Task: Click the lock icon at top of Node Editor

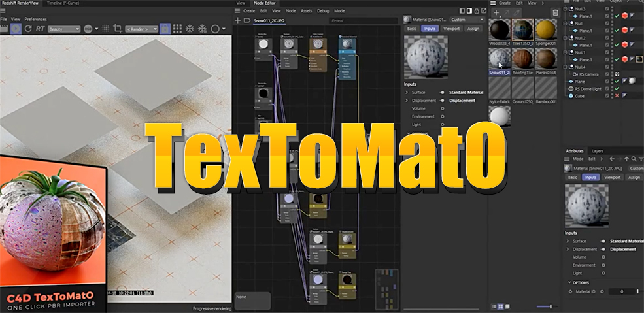Action: [477, 11]
